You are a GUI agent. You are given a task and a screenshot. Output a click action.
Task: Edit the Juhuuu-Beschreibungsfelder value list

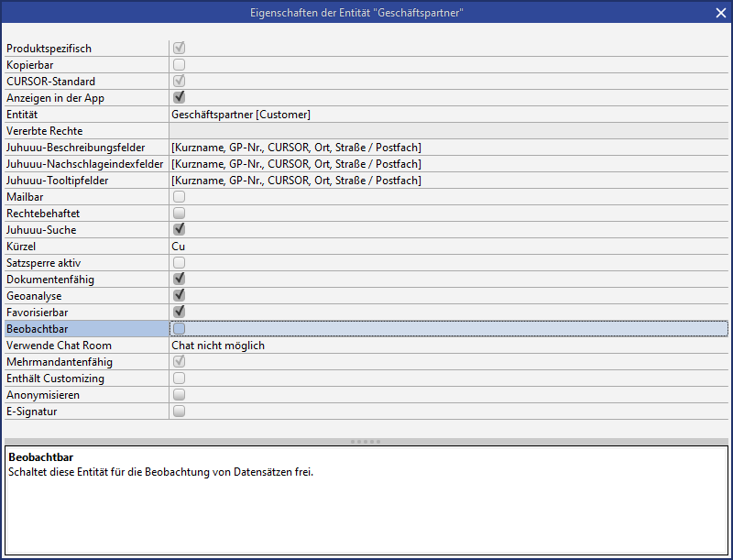click(x=449, y=148)
